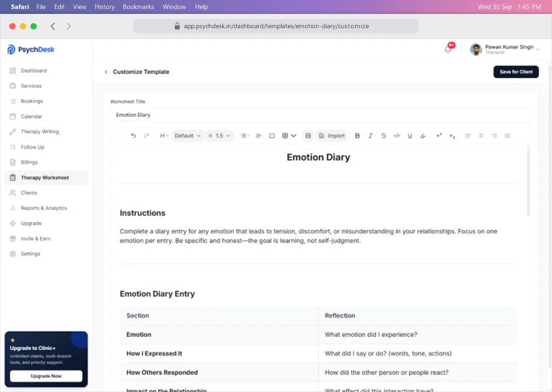Select Therapy Worksheet in the sidebar
The height and width of the screenshot is (392, 552).
click(46, 178)
